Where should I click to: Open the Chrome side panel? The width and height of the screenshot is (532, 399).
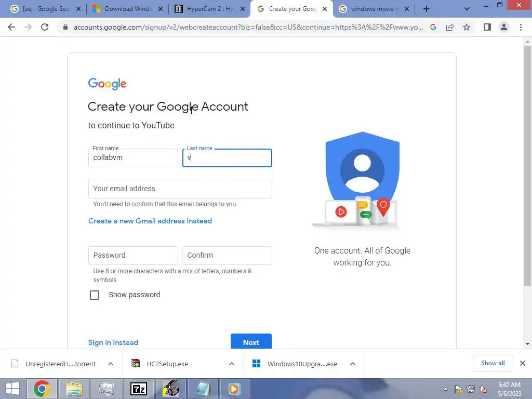487,27
